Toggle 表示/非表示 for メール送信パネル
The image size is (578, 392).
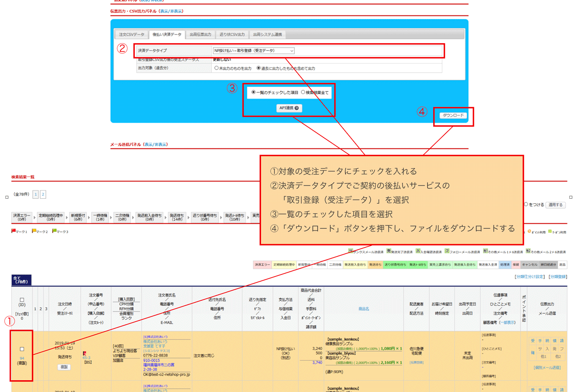pyautogui.click(x=155, y=144)
